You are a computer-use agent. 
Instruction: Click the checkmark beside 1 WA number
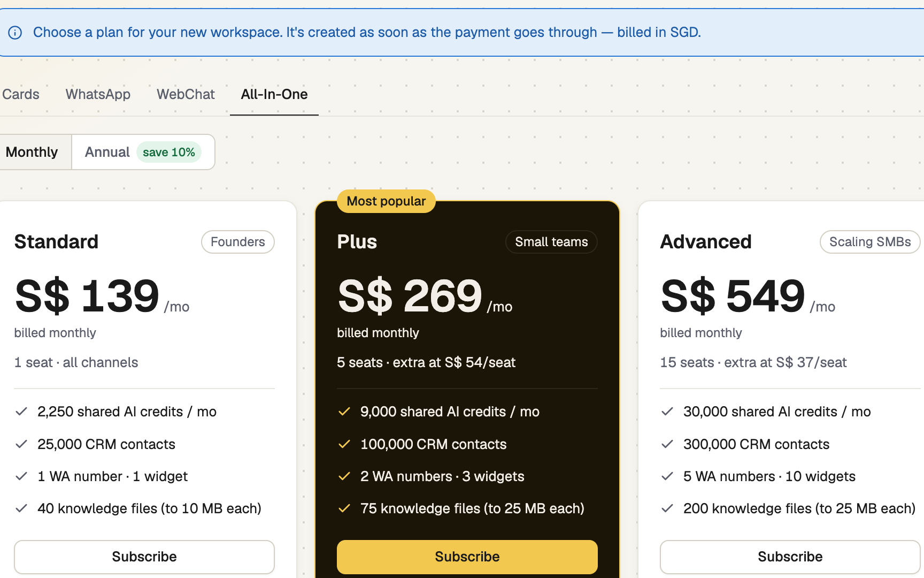21,476
